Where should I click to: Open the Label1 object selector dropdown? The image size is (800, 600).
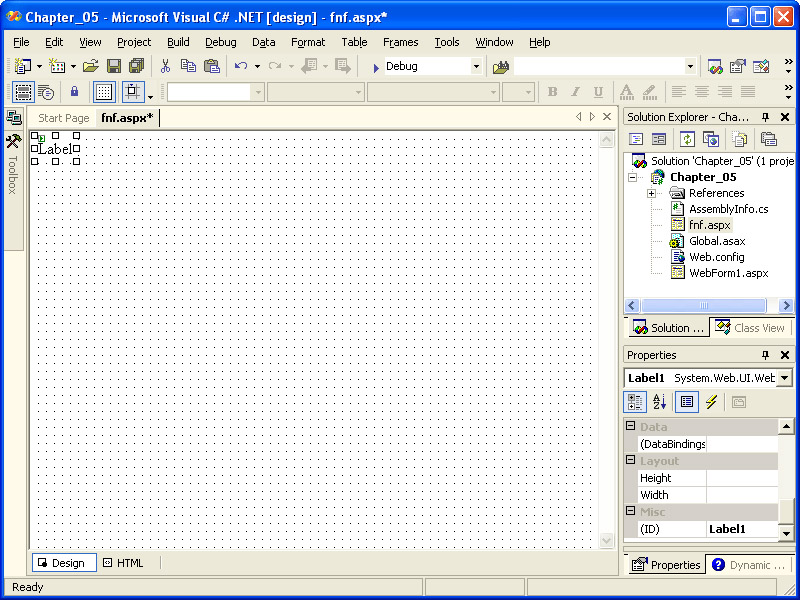pos(783,378)
